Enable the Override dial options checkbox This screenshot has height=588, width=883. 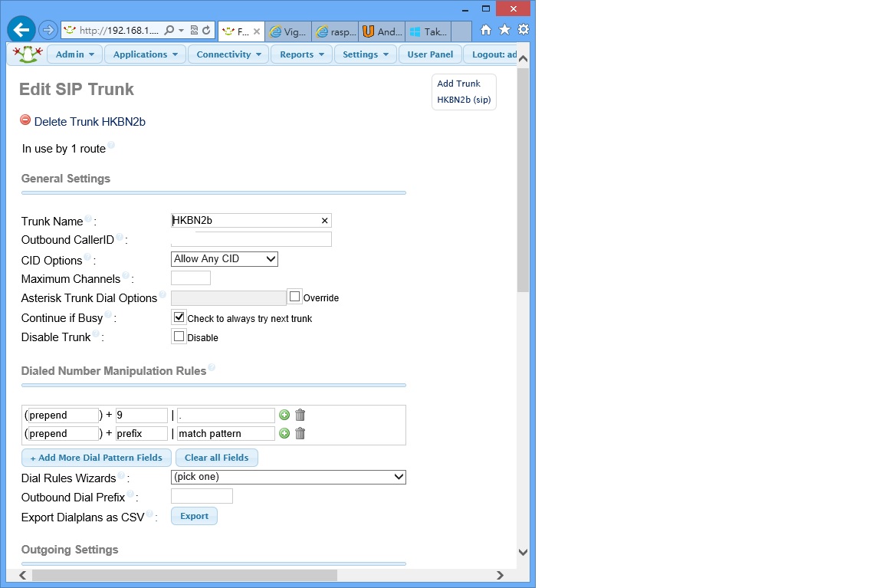click(295, 297)
